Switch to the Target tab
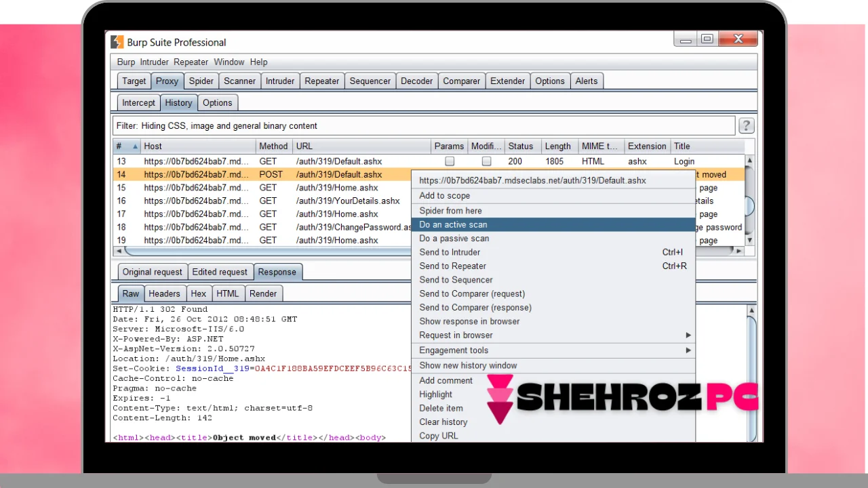868x488 pixels. [x=134, y=81]
